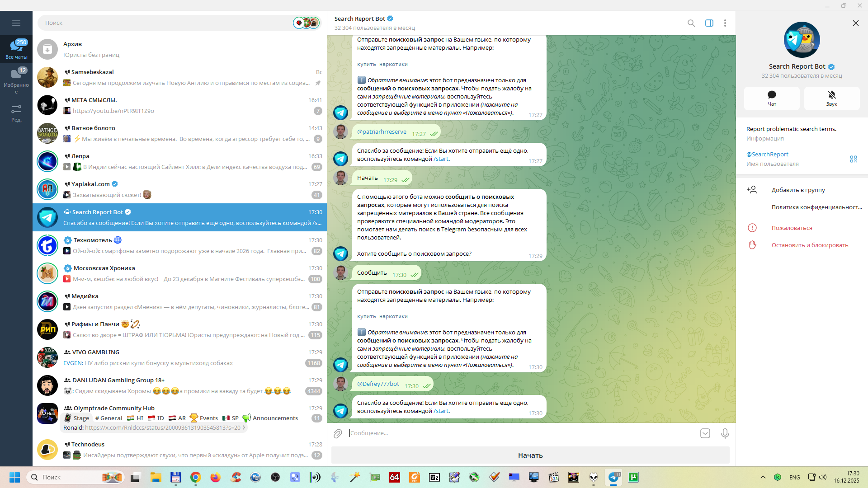Select the Все чаты folder tab
868x488 pixels.
(x=16, y=49)
